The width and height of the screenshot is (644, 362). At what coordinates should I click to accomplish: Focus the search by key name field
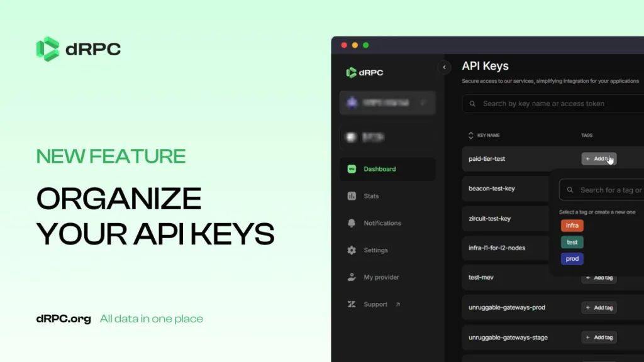click(x=553, y=104)
